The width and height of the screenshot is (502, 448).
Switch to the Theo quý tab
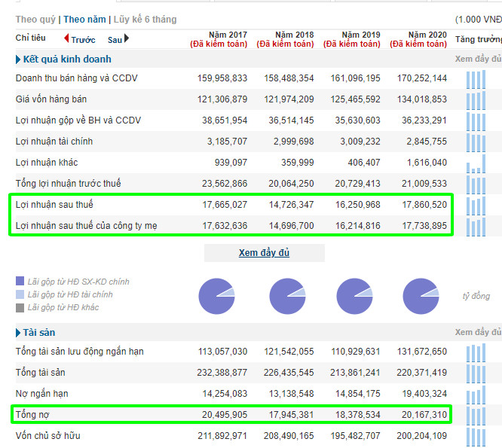point(35,20)
